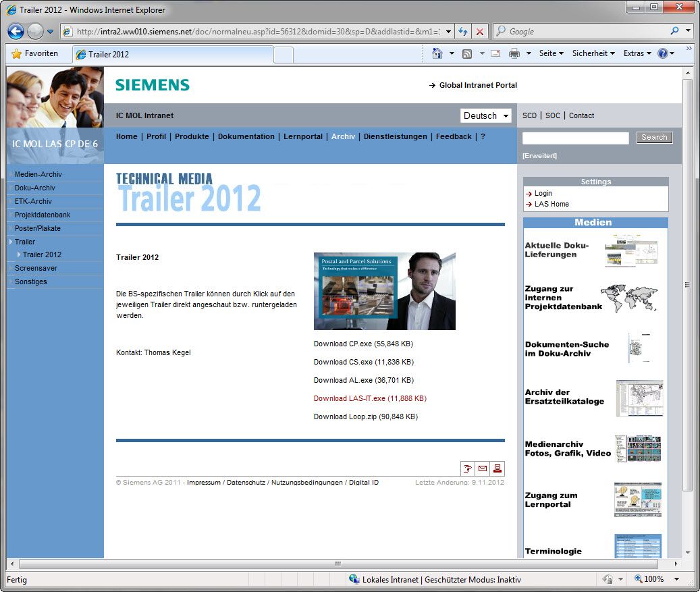Open the Favoriten star panel
Screen dimensions: 700x592
[35, 53]
